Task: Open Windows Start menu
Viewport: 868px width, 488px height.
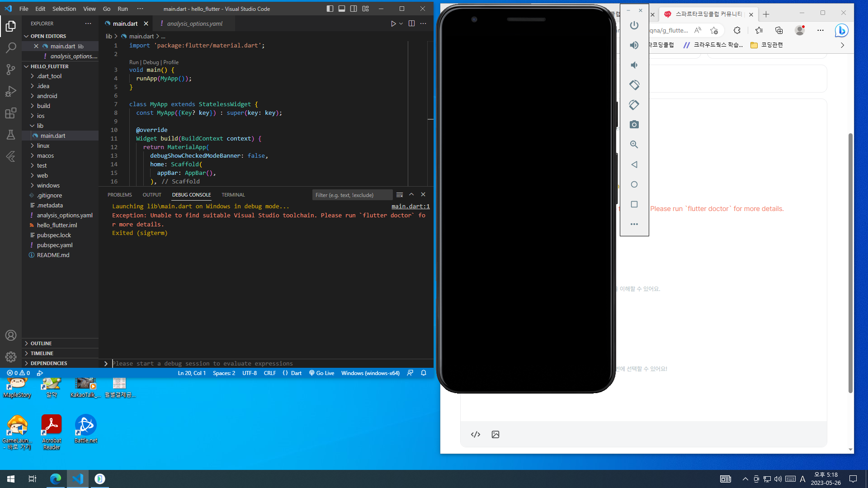Action: click(11, 479)
